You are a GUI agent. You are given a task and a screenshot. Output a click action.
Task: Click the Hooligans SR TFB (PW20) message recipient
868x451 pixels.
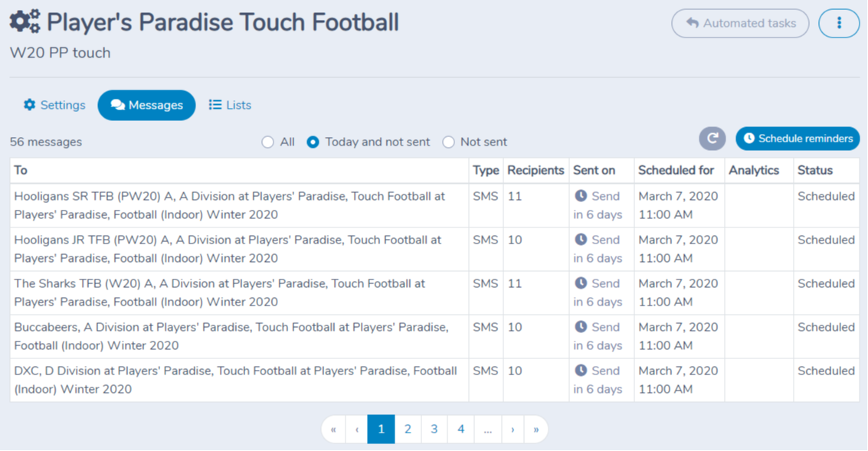click(230, 205)
